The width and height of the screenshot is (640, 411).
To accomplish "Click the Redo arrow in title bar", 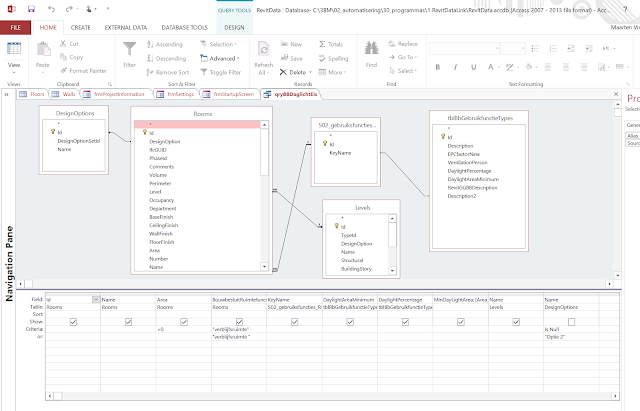I will (x=69, y=9).
